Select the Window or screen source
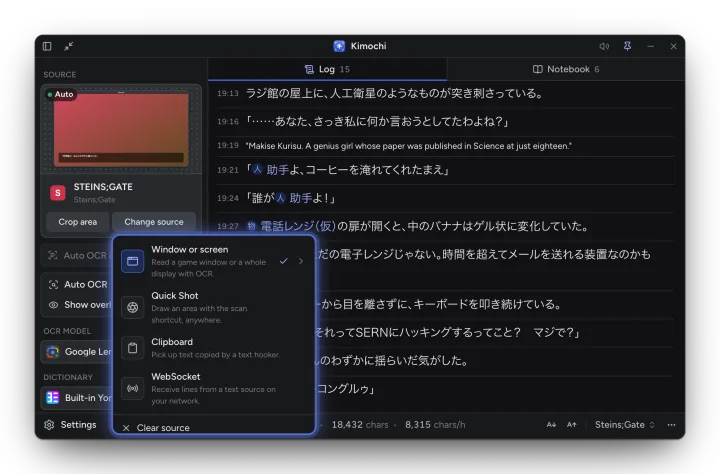This screenshot has height=474, width=720. pos(214,261)
